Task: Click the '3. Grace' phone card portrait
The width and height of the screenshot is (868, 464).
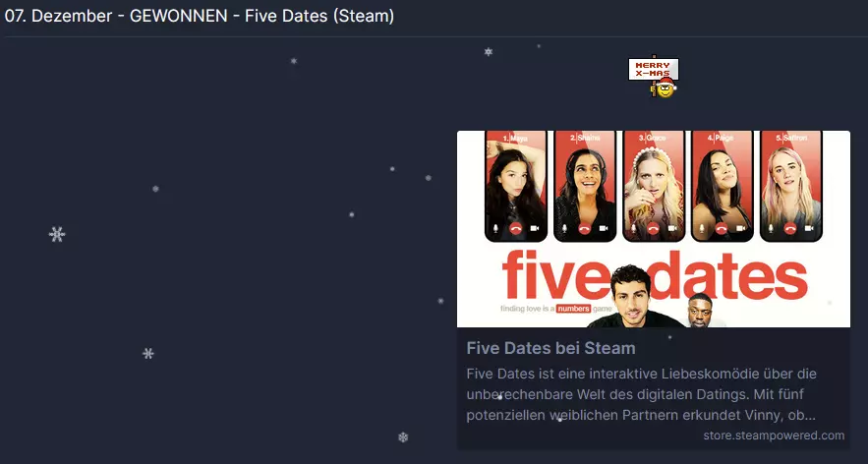Action: pos(654,186)
